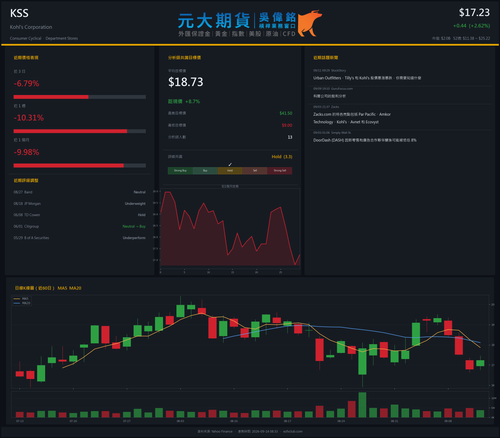Select the yellow Hold rating segment
The width and height of the screenshot is (500, 438).
[x=230, y=171]
